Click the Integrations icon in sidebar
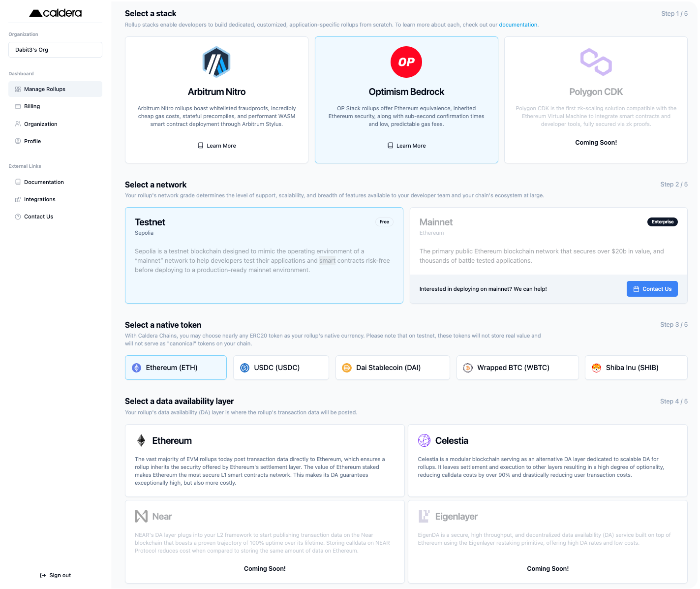This screenshot has height=589, width=700. pyautogui.click(x=18, y=199)
